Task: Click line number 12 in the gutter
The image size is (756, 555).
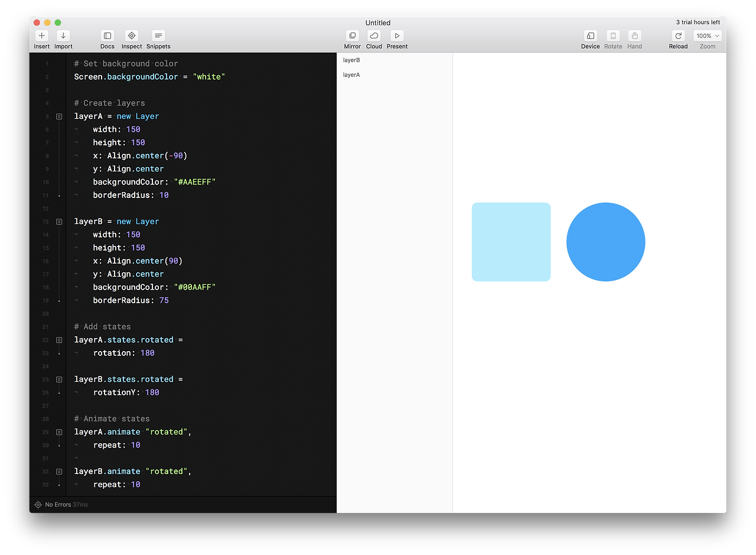Action: pos(46,209)
